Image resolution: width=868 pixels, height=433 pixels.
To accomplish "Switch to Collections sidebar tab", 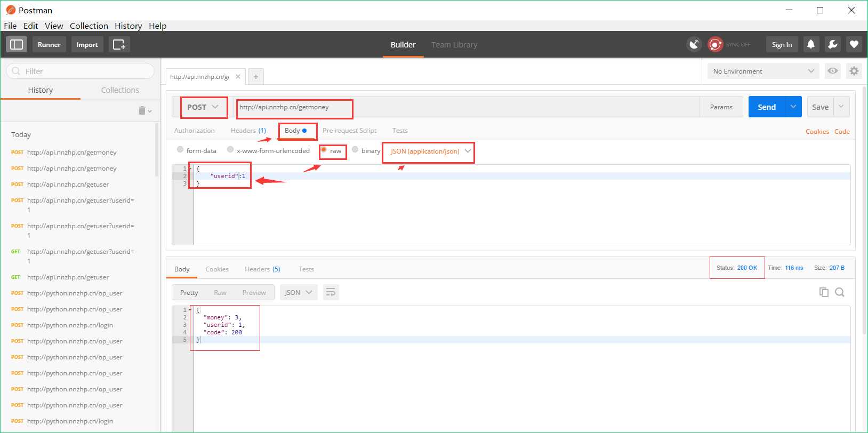I will [120, 90].
